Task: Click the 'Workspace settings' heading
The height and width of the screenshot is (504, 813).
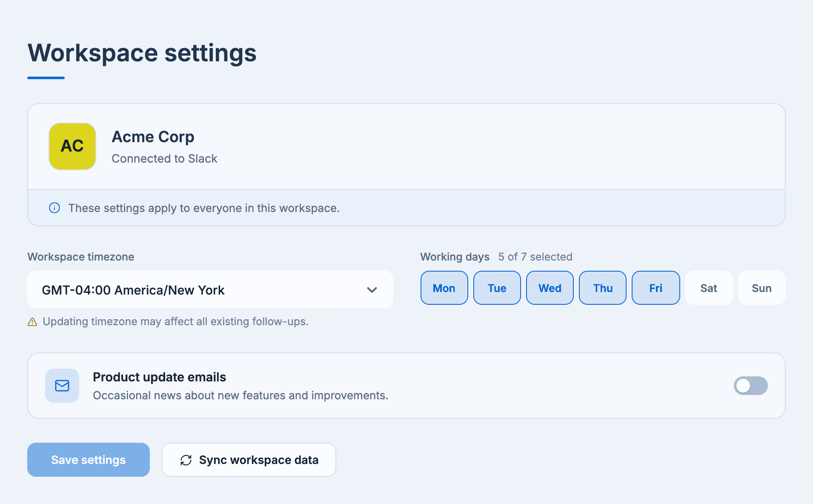Action: [x=142, y=53]
